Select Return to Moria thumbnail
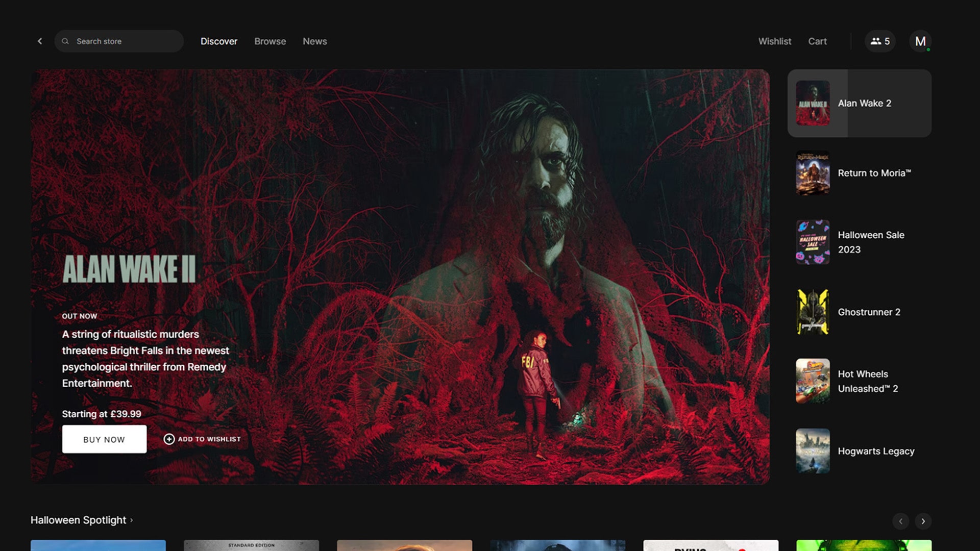The width and height of the screenshot is (980, 551). coord(813,173)
